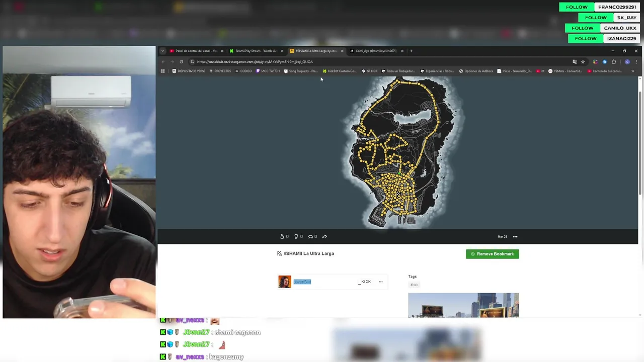Screen dimensions: 644x362
Task: Expand the bookmarks overflow chevron
Action: [x=632, y=71]
